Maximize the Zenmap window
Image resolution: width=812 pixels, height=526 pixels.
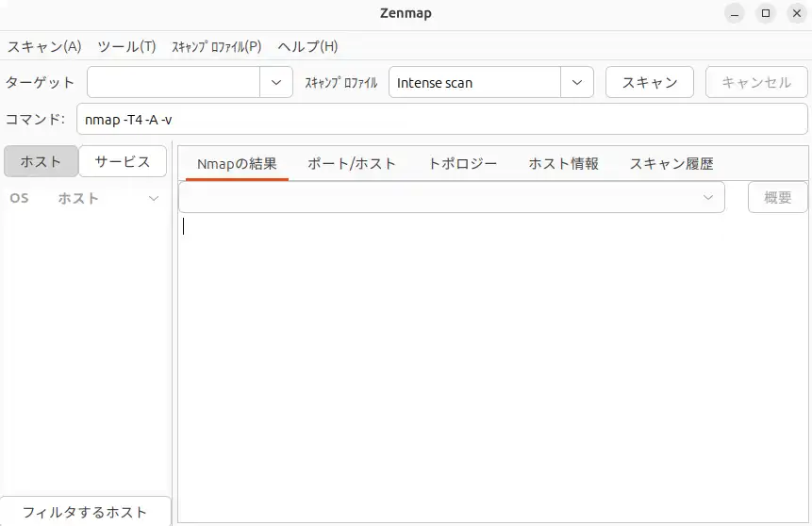766,13
